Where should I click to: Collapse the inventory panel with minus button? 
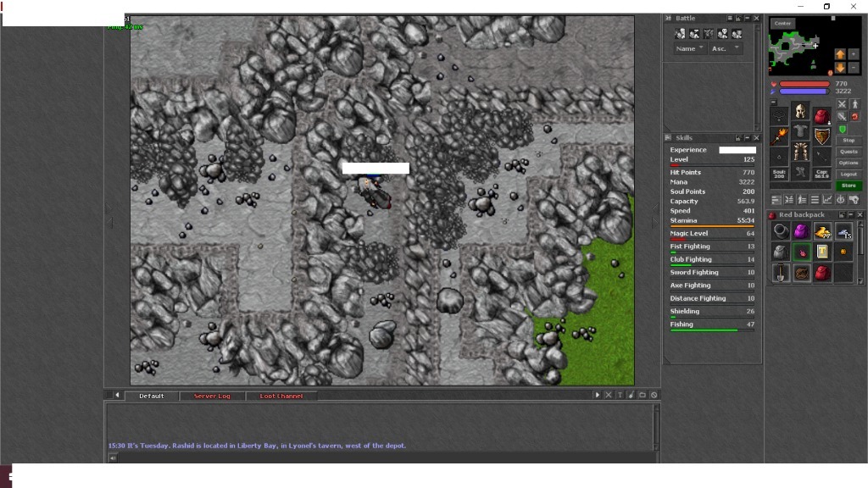pyautogui.click(x=773, y=102)
